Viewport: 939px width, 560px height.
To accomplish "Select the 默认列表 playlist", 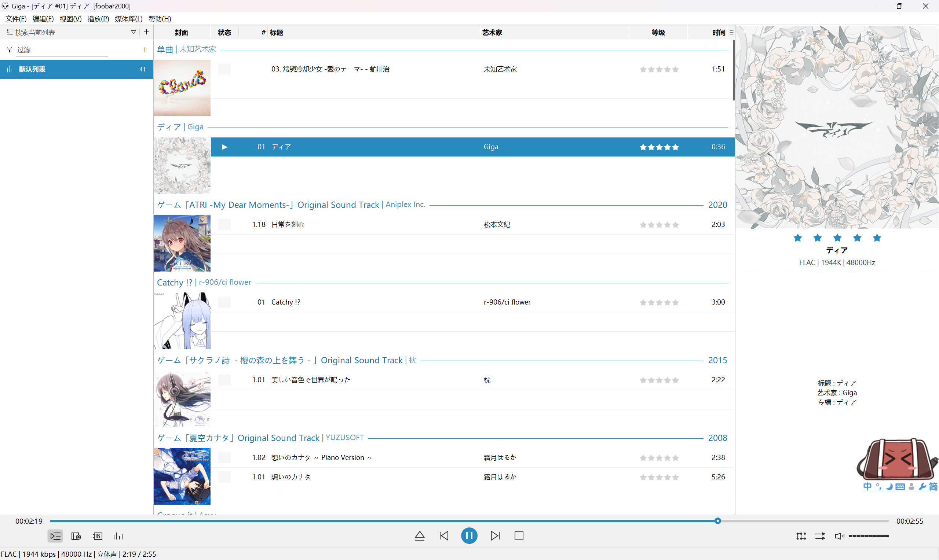I will [76, 69].
